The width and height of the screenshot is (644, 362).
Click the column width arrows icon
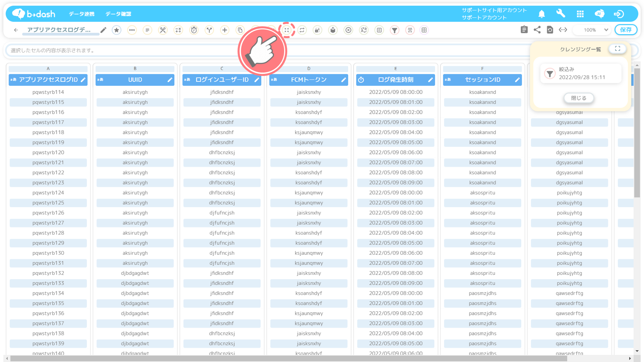pyautogui.click(x=563, y=30)
